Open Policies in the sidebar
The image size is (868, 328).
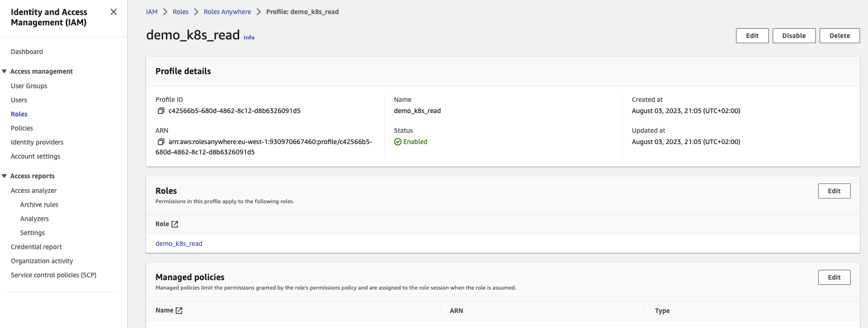[x=22, y=128]
